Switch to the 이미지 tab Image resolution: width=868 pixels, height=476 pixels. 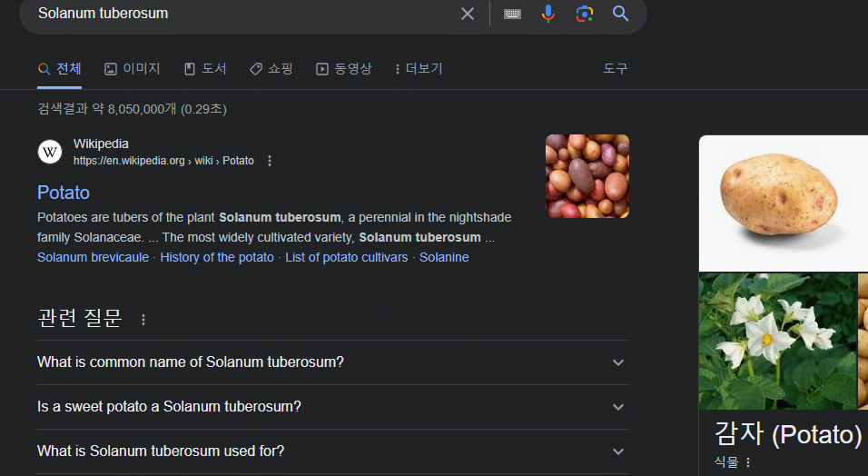pos(133,69)
